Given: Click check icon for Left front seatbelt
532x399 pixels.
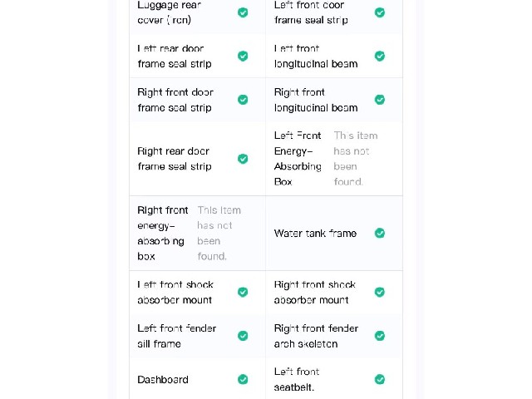Looking at the screenshot, I should (380, 379).
